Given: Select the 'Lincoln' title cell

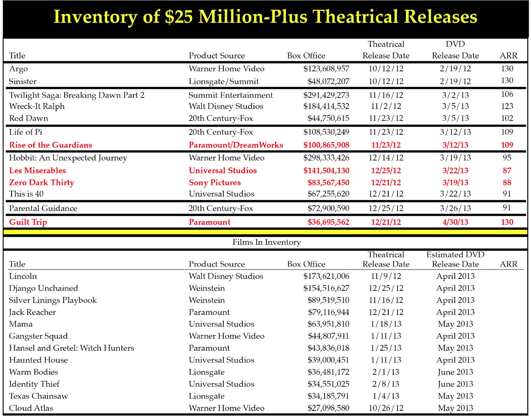Looking at the screenshot, I should [23, 276].
